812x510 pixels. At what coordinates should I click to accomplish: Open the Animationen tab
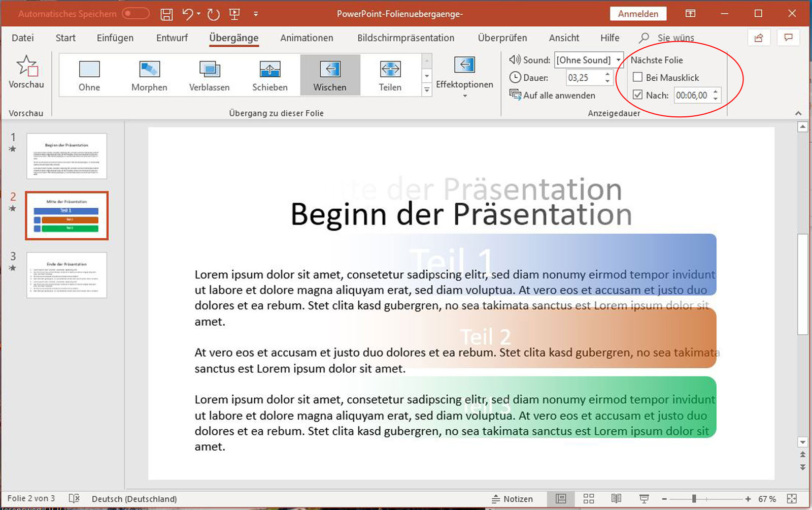coord(307,38)
